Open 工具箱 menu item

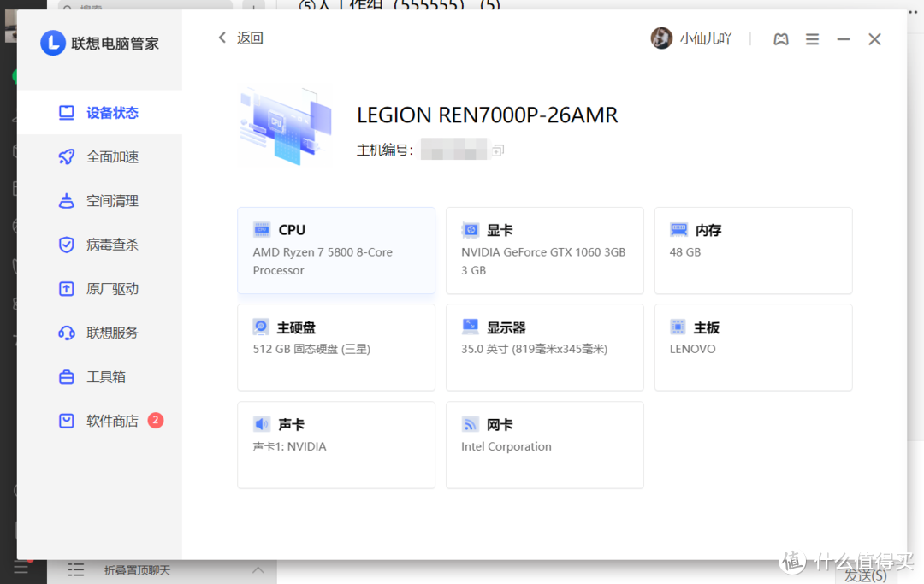[x=99, y=377]
